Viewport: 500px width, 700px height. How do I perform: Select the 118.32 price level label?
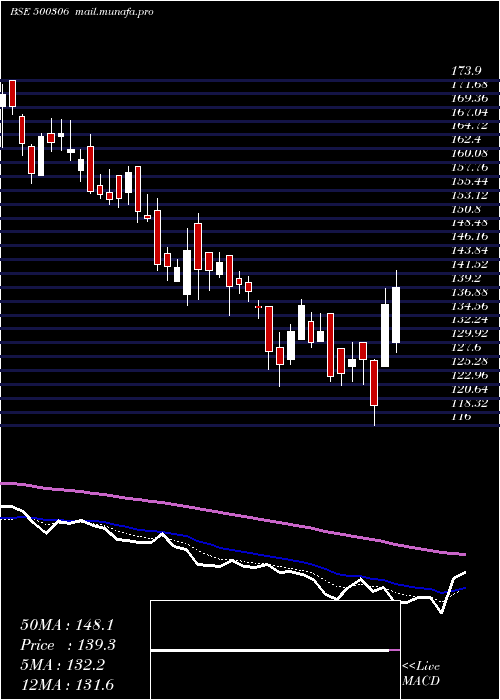pyautogui.click(x=469, y=402)
